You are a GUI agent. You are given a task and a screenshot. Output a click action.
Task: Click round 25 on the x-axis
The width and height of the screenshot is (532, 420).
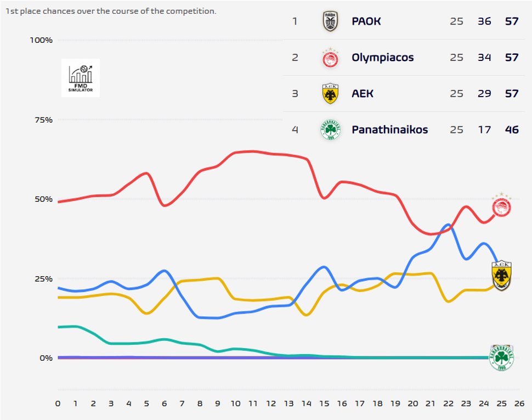coord(501,404)
